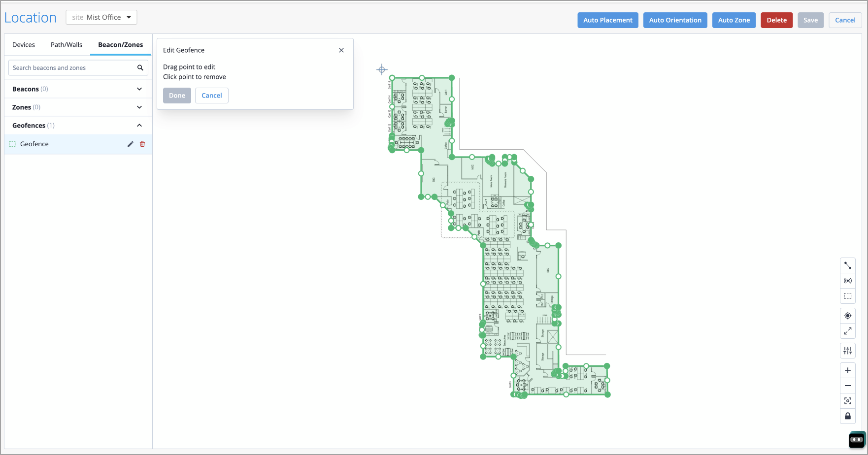Click the "Click point to remove" text

click(195, 77)
